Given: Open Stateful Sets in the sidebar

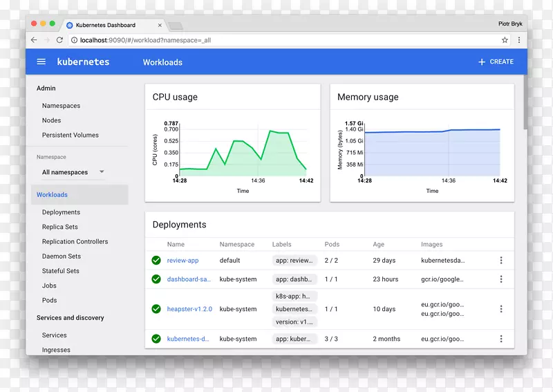Looking at the screenshot, I should coord(61,271).
